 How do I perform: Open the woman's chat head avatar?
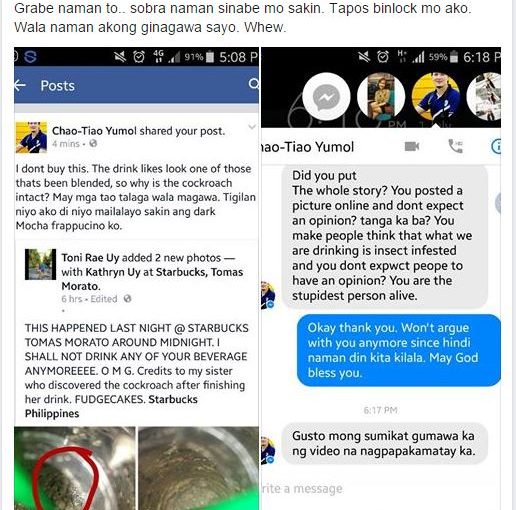pos(381,97)
